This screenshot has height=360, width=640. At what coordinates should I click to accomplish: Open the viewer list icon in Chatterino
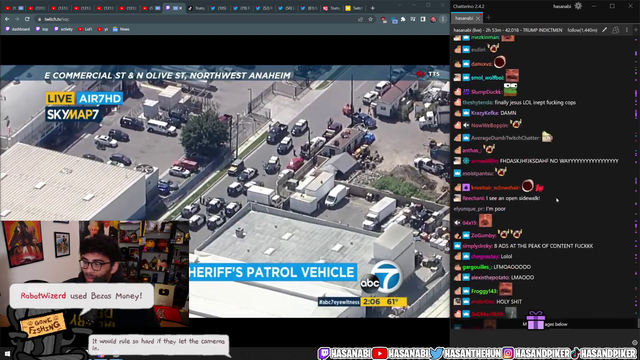coord(616,30)
